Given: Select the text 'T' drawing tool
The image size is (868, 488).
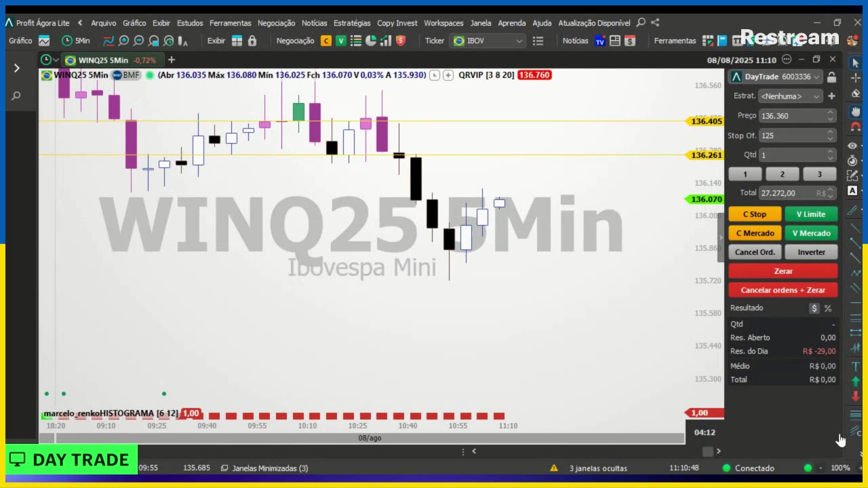Looking at the screenshot, I should (x=855, y=367).
